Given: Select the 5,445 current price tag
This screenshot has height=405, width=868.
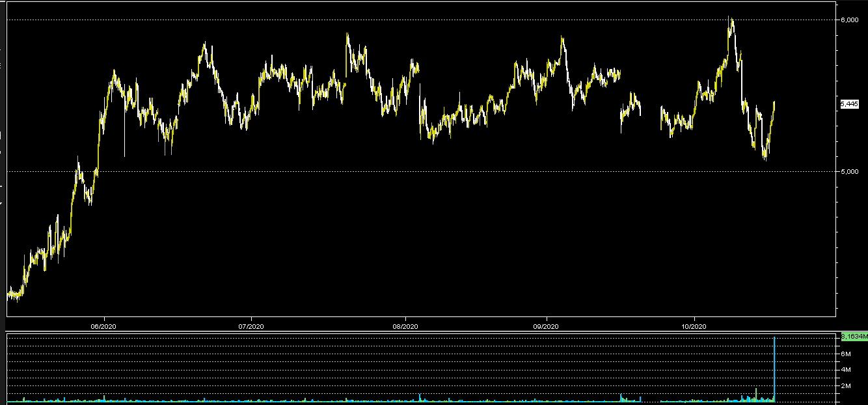Looking at the screenshot, I should tap(850, 104).
